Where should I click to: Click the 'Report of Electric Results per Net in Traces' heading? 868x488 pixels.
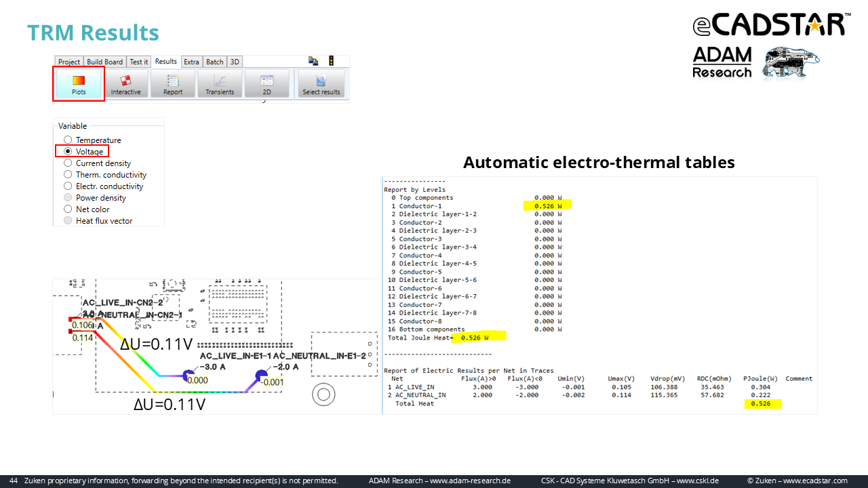tap(469, 371)
